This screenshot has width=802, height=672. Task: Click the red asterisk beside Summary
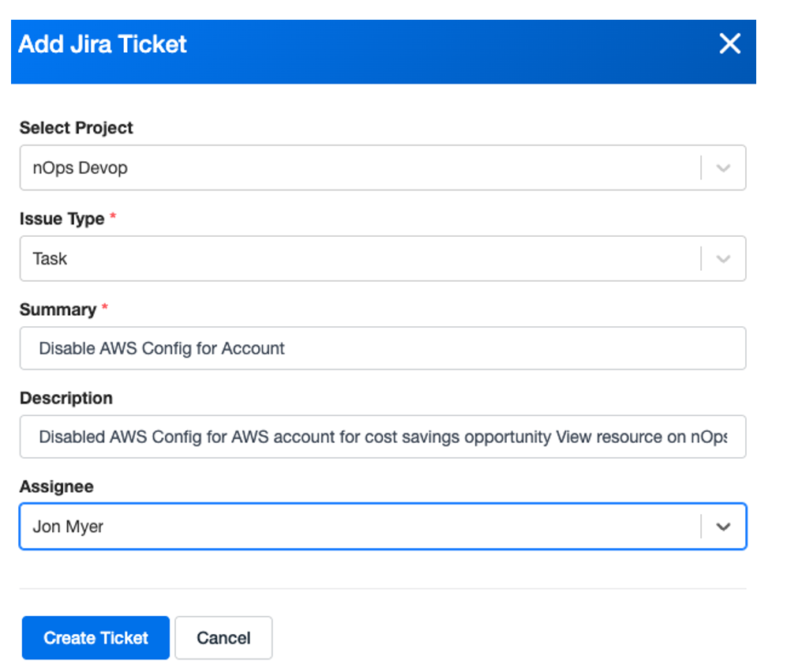tap(105, 307)
